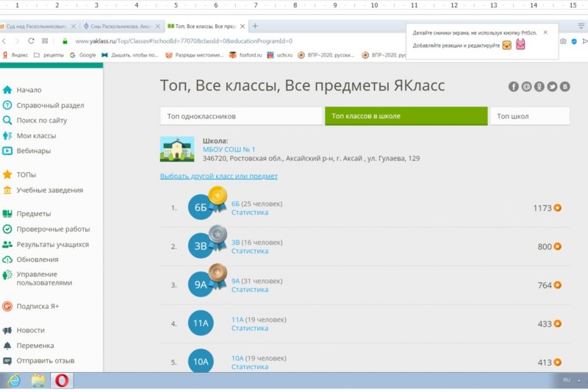
Task: Switch to Топ одноклассников tab
Action: tap(241, 116)
